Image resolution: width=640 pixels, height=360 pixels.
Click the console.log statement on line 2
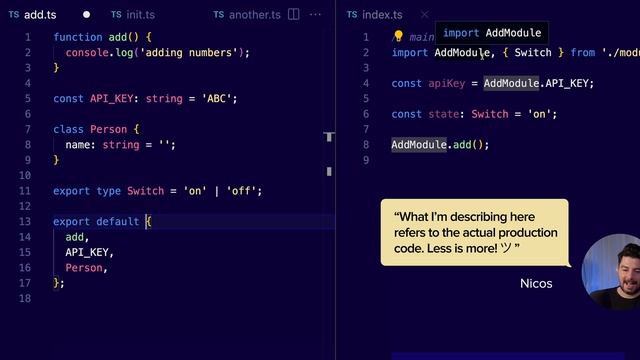pos(158,53)
